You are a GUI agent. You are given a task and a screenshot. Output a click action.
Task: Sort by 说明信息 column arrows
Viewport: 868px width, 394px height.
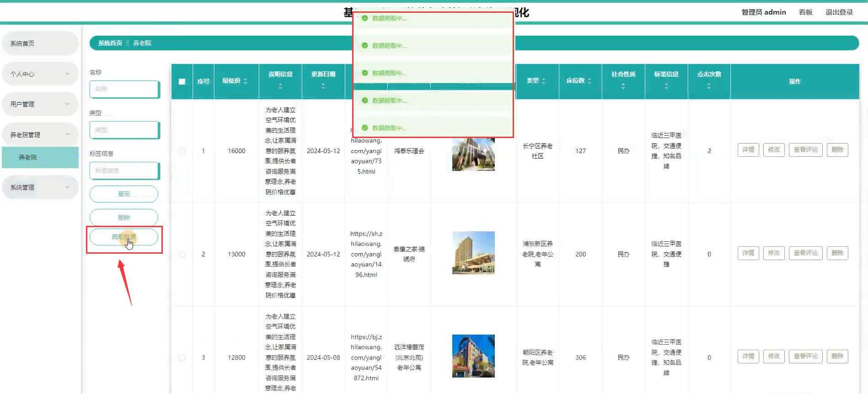[280, 86]
